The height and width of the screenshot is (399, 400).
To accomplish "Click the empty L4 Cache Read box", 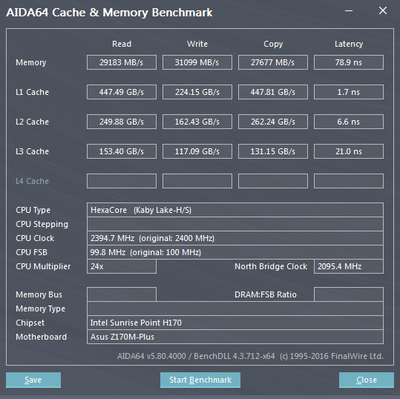I will click(122, 181).
